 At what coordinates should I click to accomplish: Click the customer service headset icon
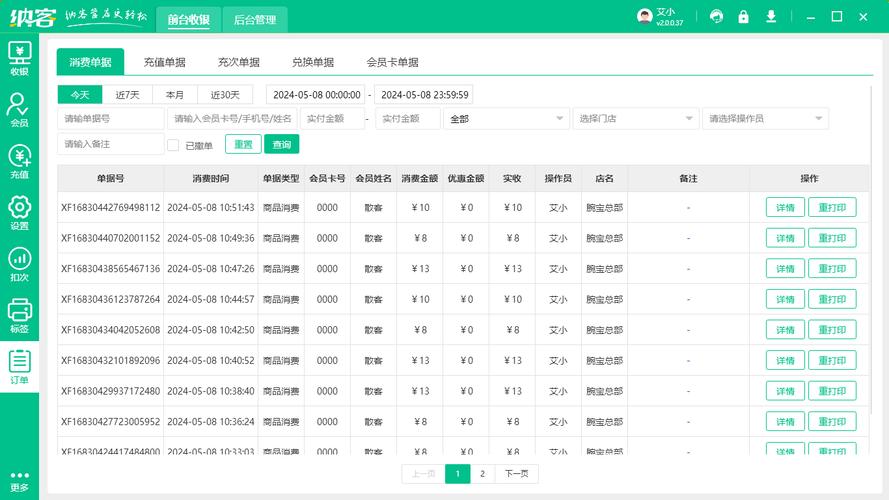point(716,16)
